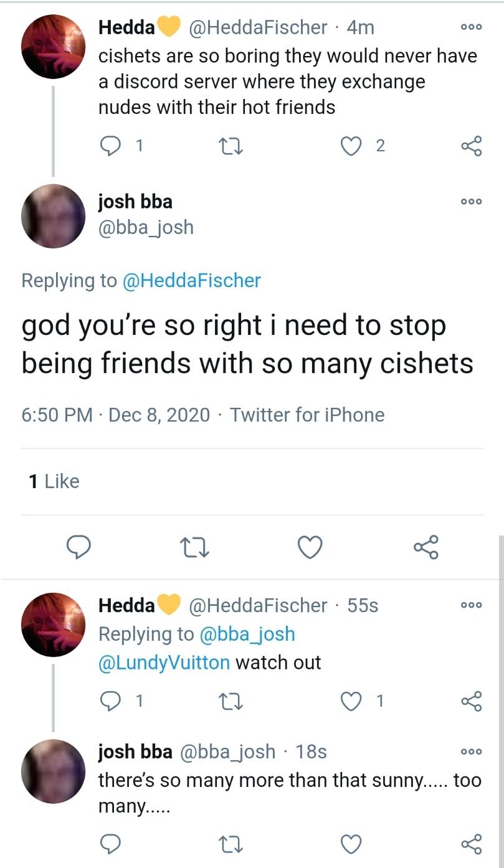Retweet josh bba's last reply

(x=231, y=844)
